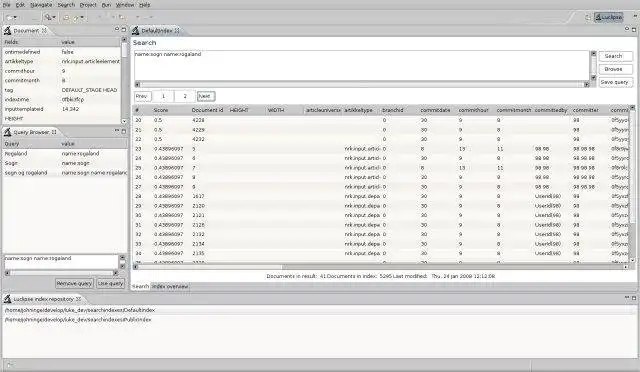Open the Help menu

144,5
